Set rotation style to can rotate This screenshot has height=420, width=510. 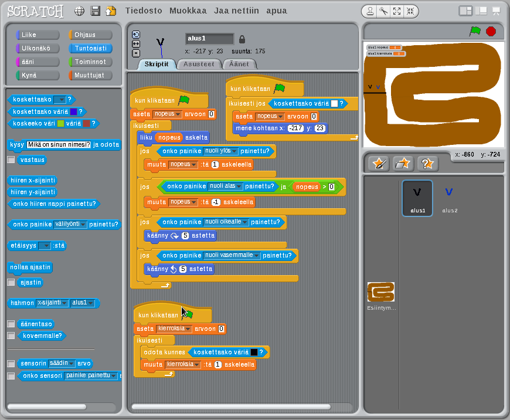click(136, 35)
